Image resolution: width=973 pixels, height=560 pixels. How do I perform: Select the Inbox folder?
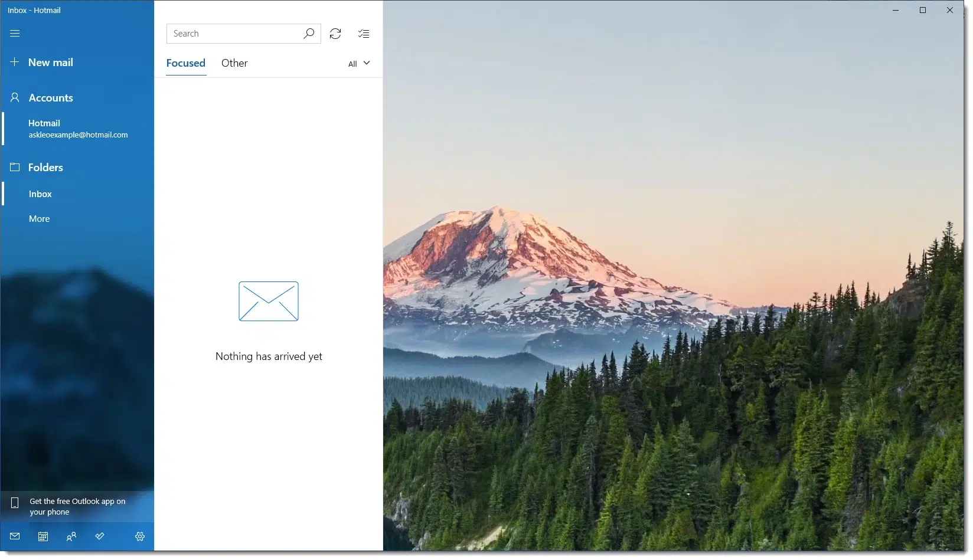tap(78, 194)
